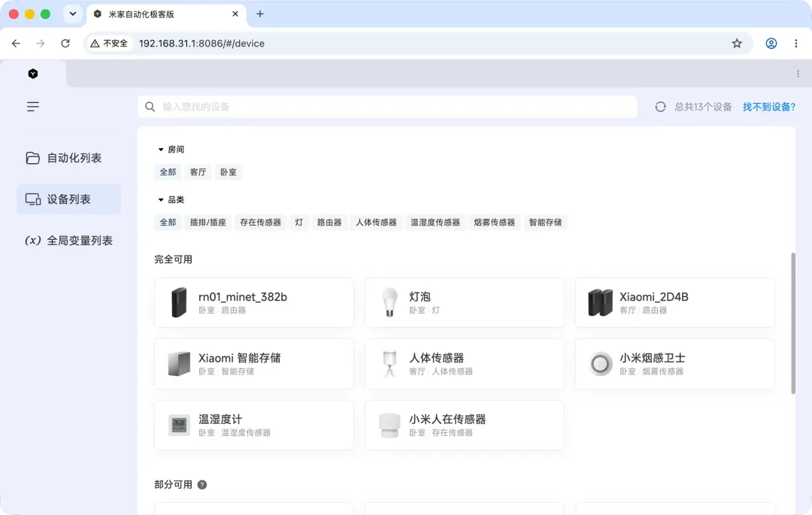Open 全局变量列表 in the sidebar

tap(69, 241)
